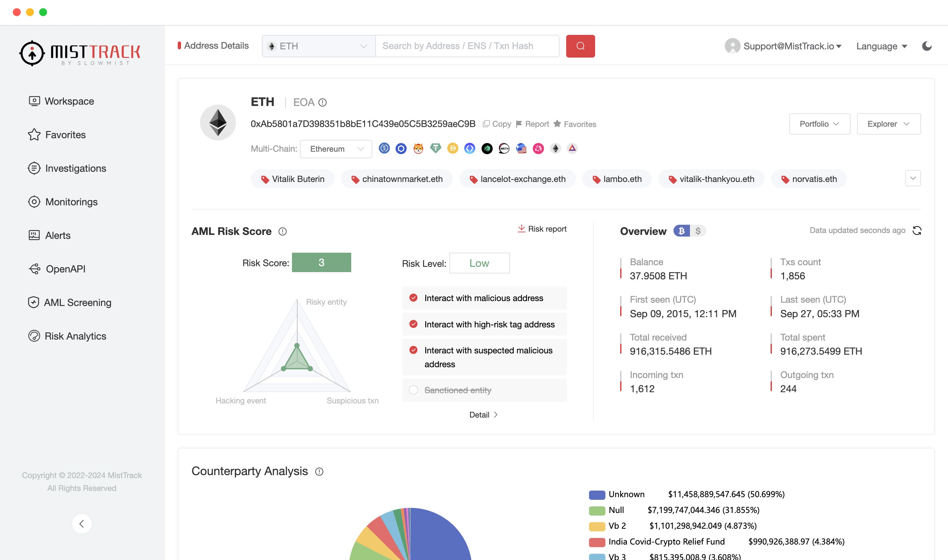Toggle dark mode with the moon icon
948x560 pixels.
pos(927,46)
